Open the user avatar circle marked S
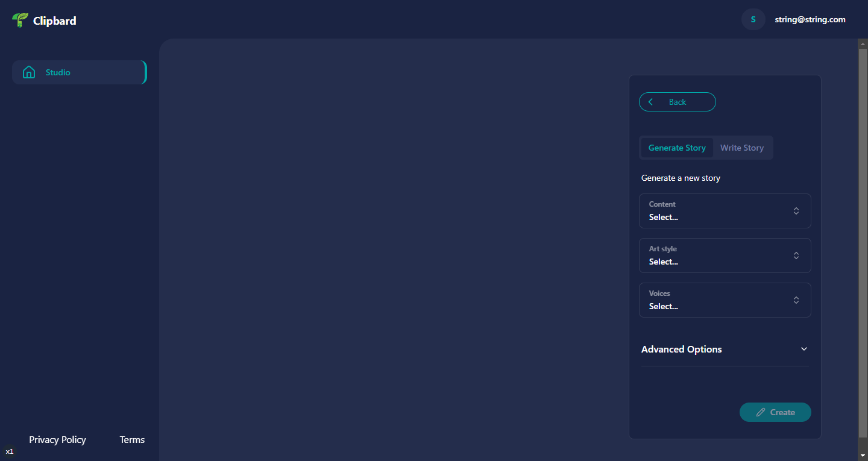Viewport: 868px width, 461px height. [x=753, y=19]
